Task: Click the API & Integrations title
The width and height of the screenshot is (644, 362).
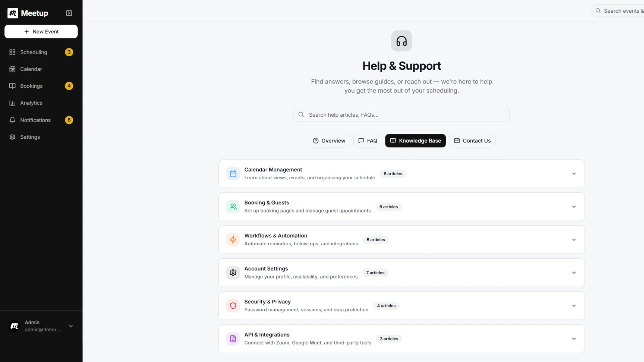Action: (x=267, y=335)
